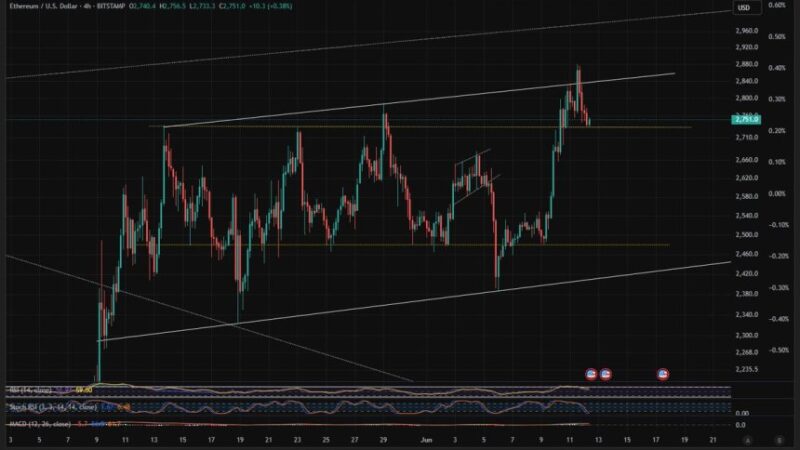Viewport: 800px width, 450px height.
Task: Click the 2,880.0 price axis label
Action: 747,64
